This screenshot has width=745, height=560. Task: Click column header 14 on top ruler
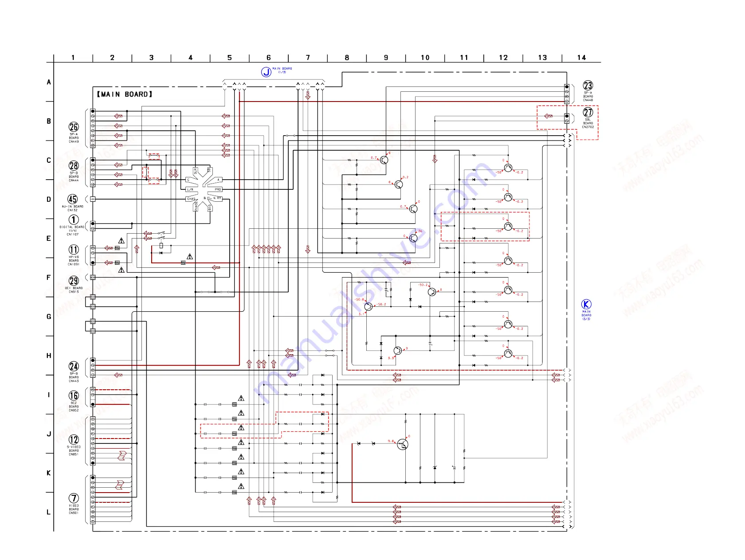(581, 58)
